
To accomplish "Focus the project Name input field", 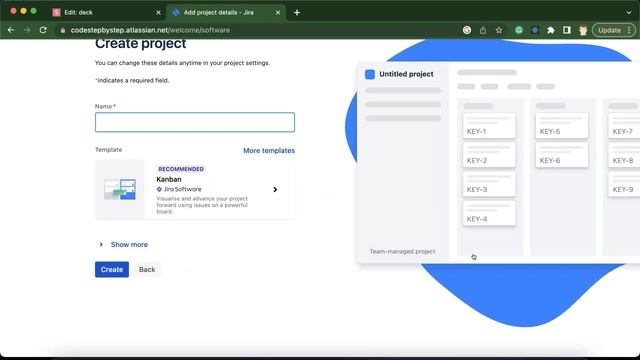I will pyautogui.click(x=195, y=122).
